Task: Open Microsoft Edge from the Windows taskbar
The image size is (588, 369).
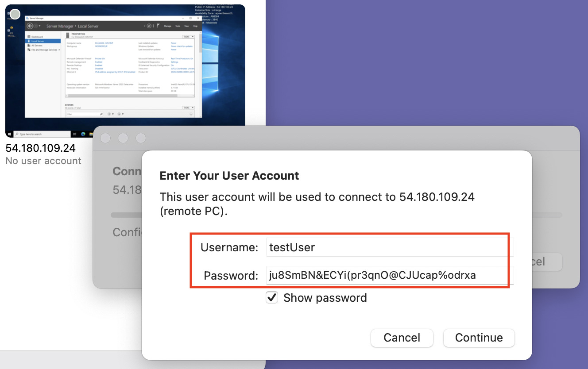Action: point(83,134)
